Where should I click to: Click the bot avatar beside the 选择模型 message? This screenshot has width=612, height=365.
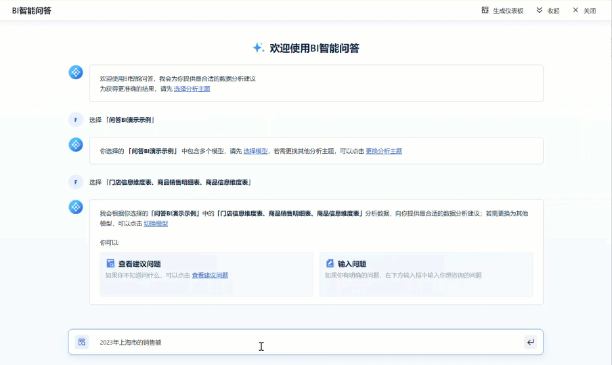pos(76,144)
